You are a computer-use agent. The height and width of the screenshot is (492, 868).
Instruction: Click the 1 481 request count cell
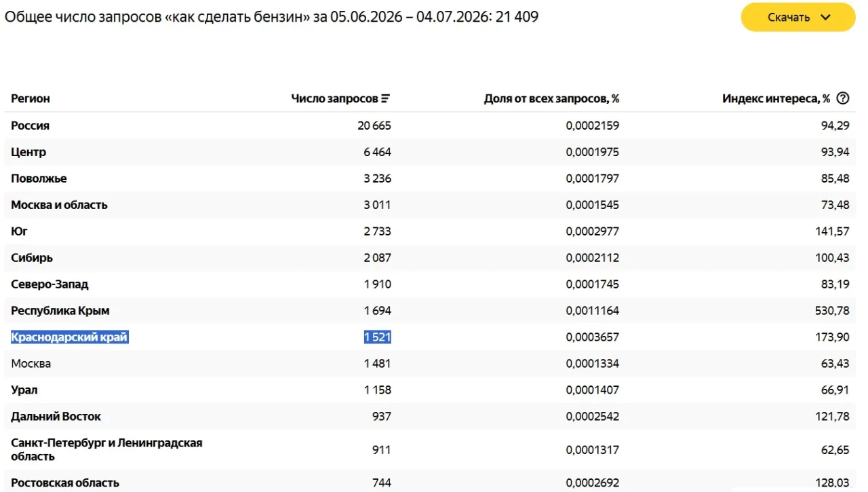(x=377, y=364)
